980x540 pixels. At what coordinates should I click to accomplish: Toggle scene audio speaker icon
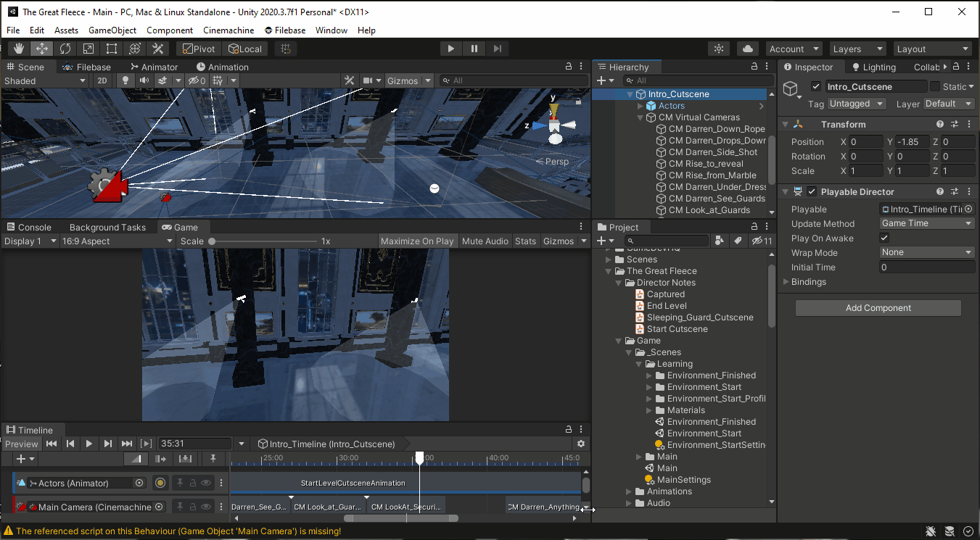tap(144, 80)
